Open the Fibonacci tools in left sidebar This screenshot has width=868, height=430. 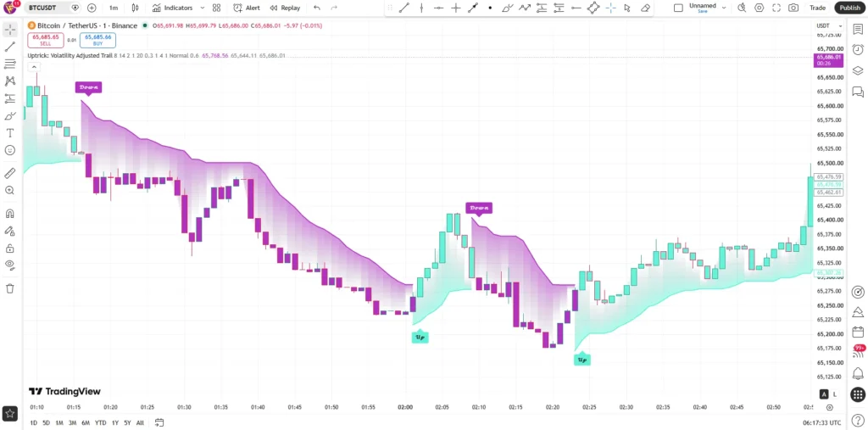(10, 64)
